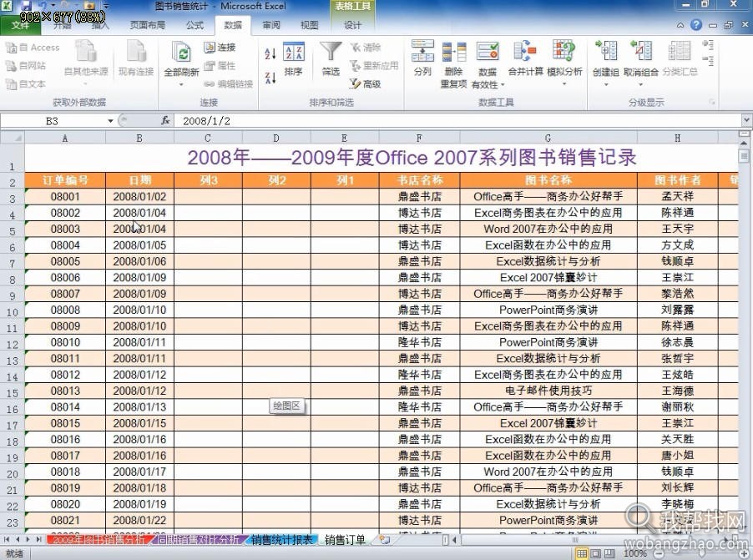The width and height of the screenshot is (753, 560).
Task: Click the horizontal scrollbar left arrow
Action: pyautogui.click(x=454, y=540)
